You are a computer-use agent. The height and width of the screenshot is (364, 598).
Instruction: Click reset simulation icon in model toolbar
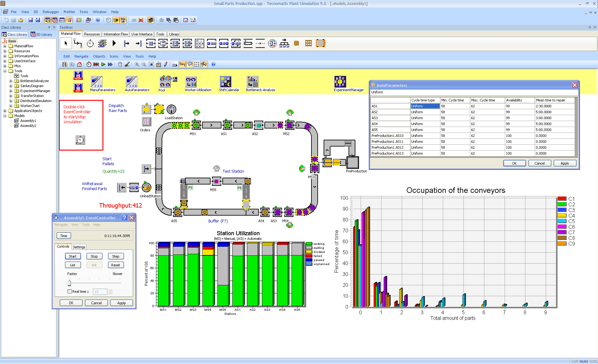click(96, 64)
